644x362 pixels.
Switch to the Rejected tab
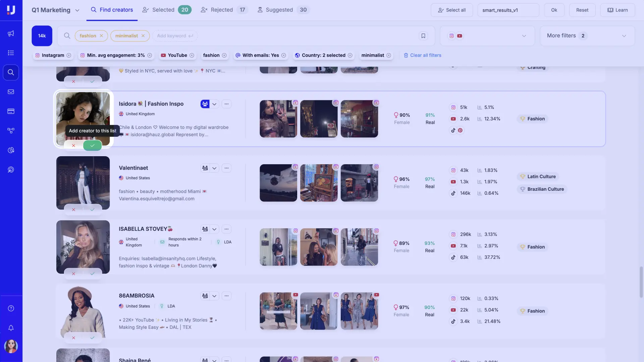(224, 10)
